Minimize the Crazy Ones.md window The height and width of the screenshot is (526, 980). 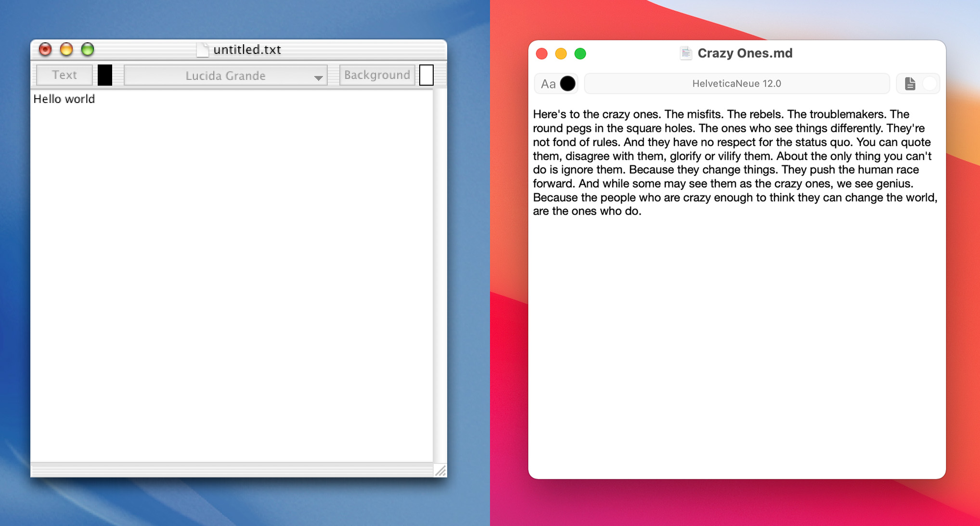561,53
